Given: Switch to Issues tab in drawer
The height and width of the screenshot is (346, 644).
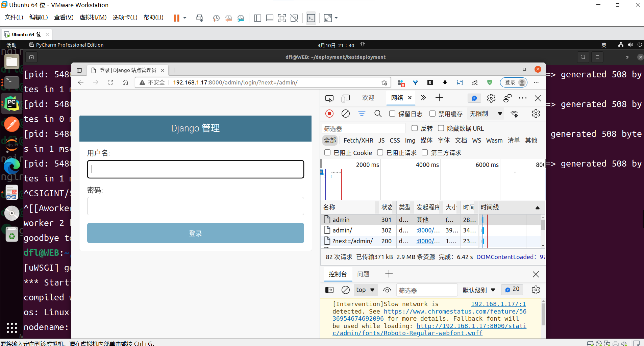Looking at the screenshot, I should 363,274.
